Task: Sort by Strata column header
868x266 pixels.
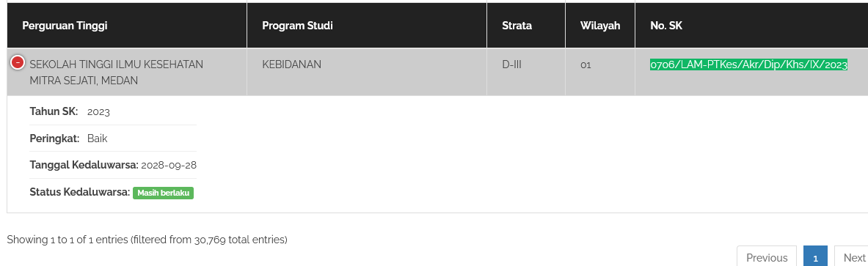Action: 526,26
